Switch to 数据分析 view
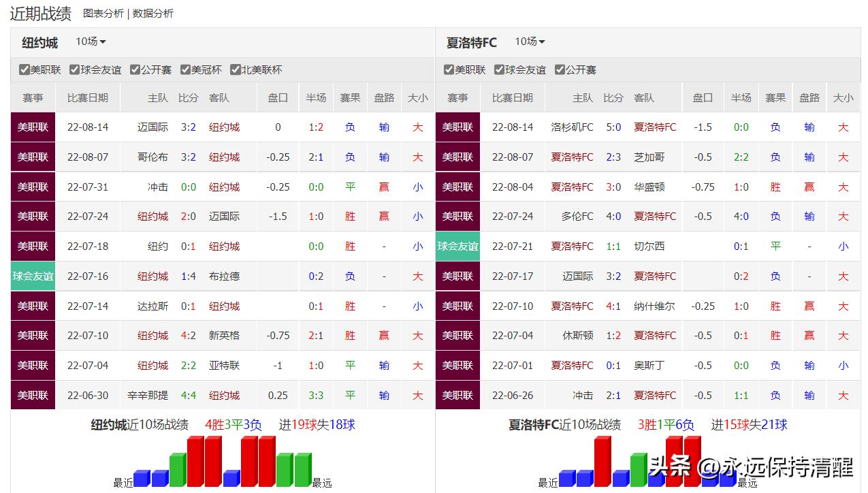The height and width of the screenshot is (493, 868). [x=153, y=13]
